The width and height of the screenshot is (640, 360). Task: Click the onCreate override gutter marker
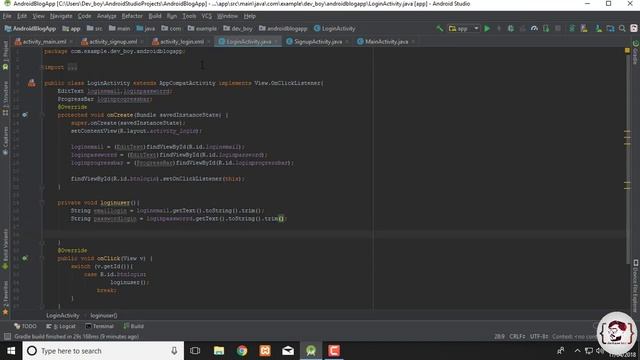pyautogui.click(x=25, y=115)
